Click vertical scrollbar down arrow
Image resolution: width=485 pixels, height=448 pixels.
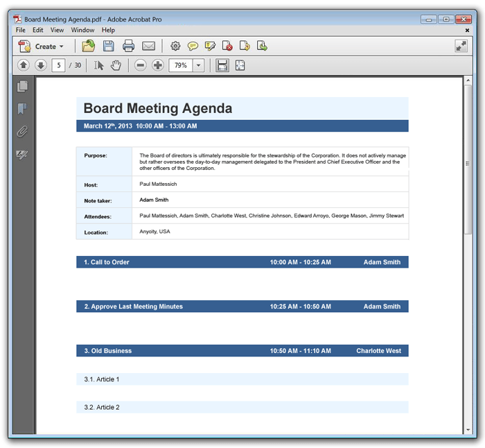(x=468, y=430)
